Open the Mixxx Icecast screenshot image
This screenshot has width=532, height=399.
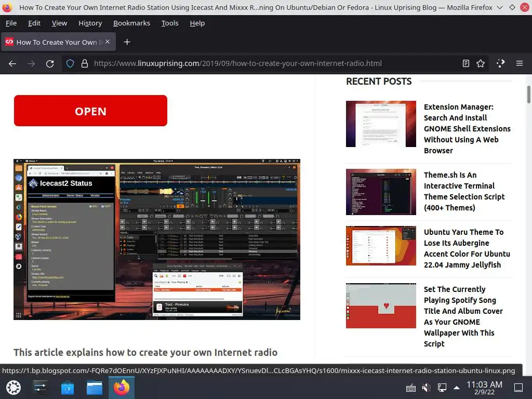pos(157,239)
